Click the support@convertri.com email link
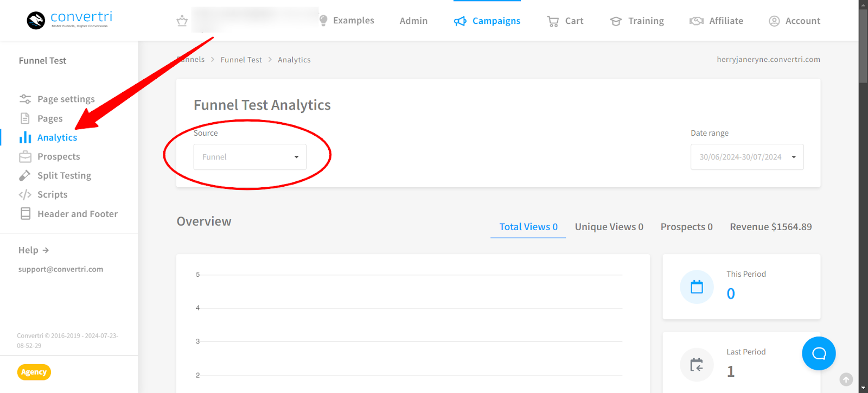Screen dimensions: 868x393 click(x=61, y=269)
